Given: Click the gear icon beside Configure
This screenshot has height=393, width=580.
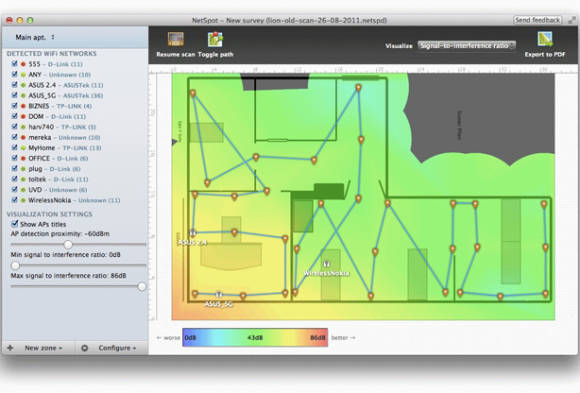Looking at the screenshot, I should 85,348.
